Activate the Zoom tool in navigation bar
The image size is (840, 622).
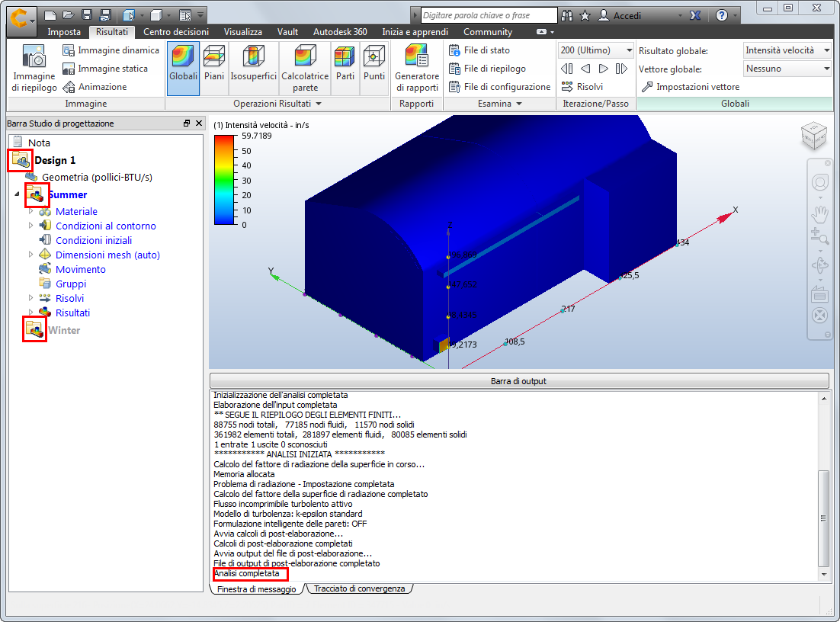[819, 236]
